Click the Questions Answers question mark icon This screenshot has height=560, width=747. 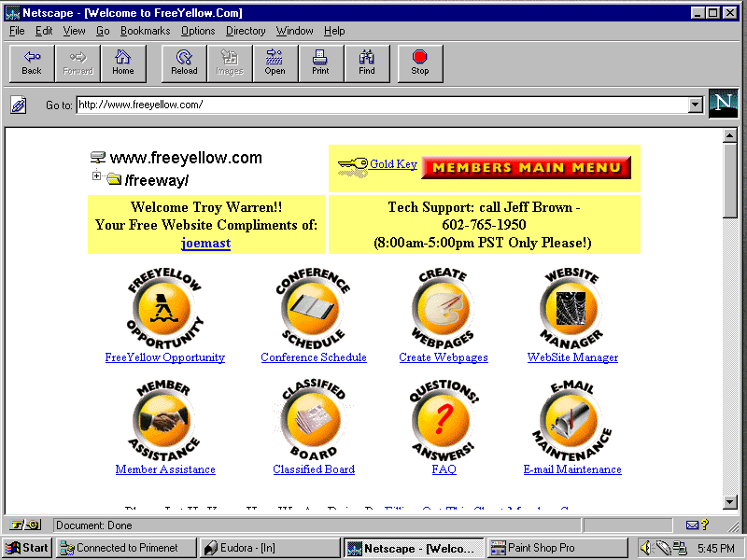coord(444,421)
